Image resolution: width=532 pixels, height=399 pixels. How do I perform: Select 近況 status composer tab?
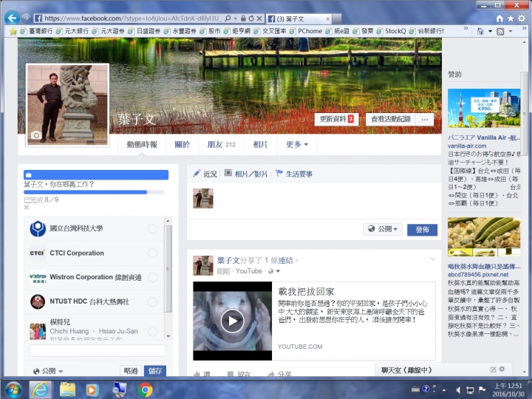tap(205, 174)
